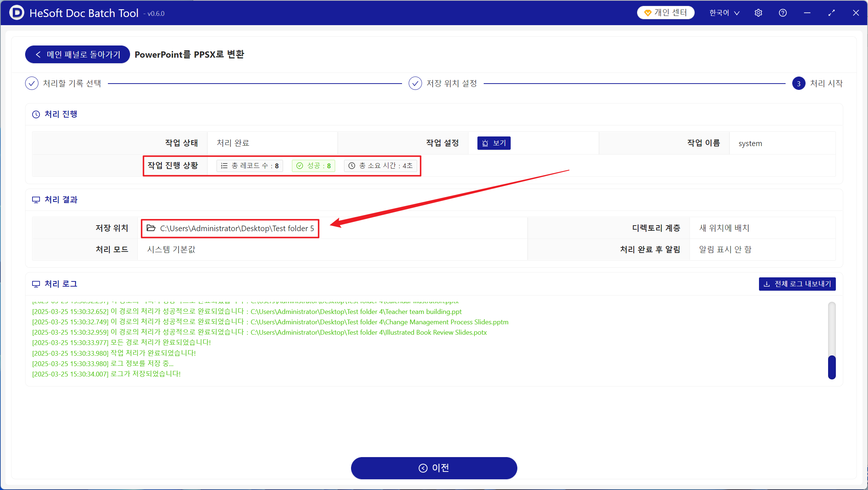The image size is (868, 490).
Task: Open the help question mark icon
Action: (x=783, y=13)
